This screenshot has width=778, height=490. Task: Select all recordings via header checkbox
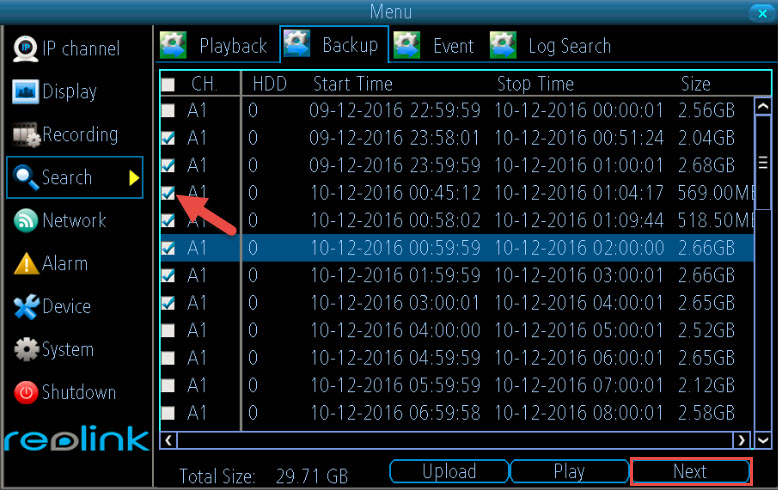(x=168, y=85)
